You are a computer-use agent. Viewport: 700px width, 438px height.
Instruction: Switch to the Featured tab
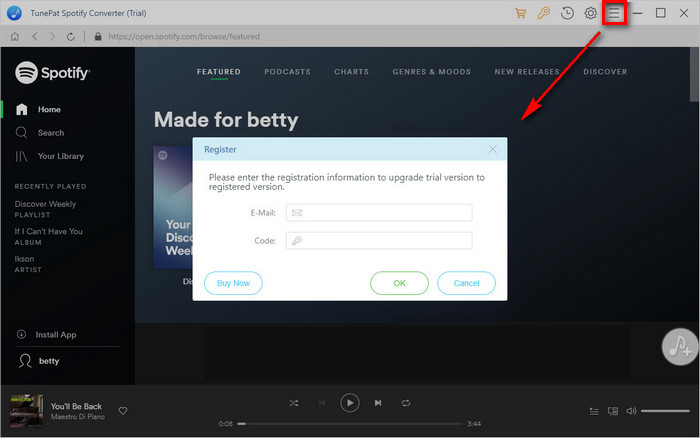[219, 71]
